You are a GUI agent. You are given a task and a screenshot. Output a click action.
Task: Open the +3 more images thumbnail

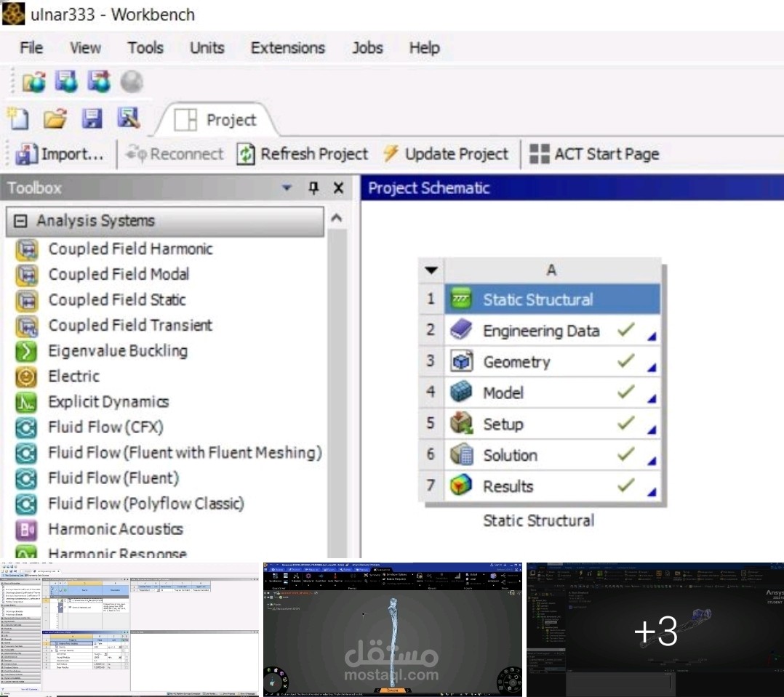pyautogui.click(x=655, y=629)
